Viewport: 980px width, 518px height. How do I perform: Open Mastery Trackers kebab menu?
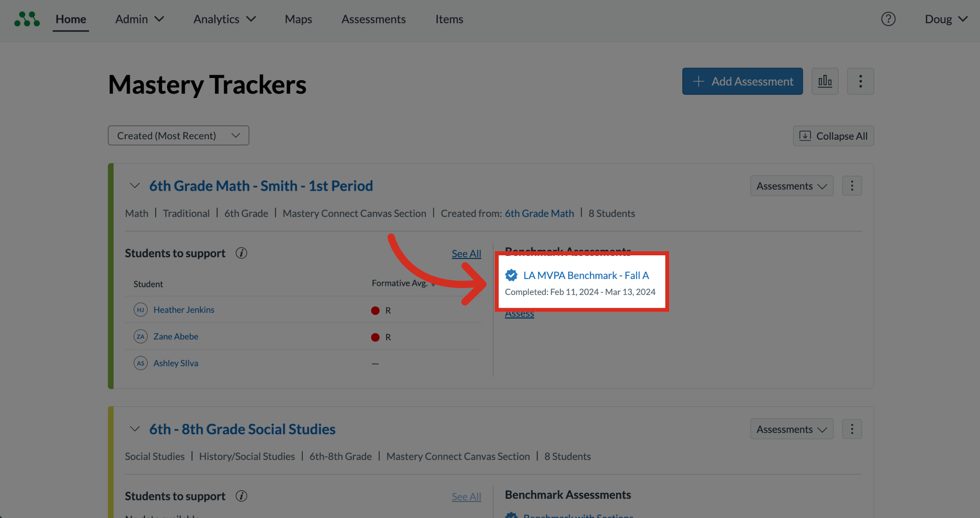coord(860,81)
